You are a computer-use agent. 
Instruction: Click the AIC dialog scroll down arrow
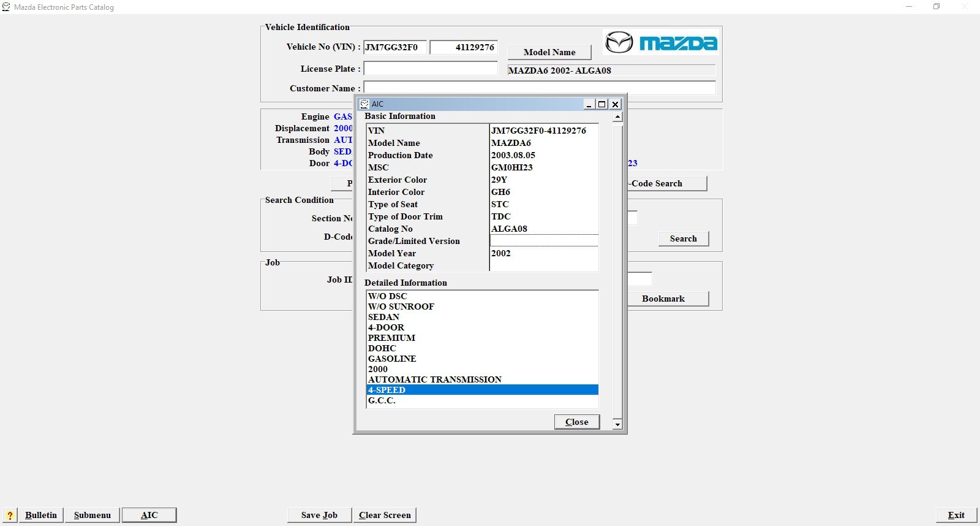617,424
